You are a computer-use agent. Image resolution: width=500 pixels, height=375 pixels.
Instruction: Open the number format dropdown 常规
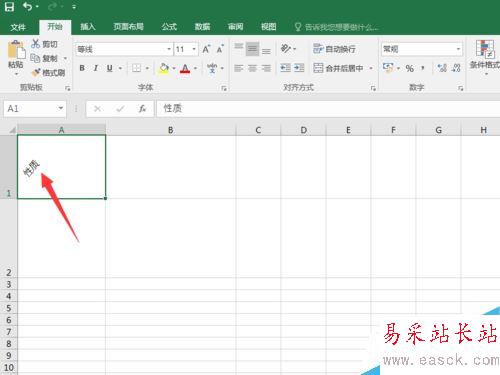point(459,49)
